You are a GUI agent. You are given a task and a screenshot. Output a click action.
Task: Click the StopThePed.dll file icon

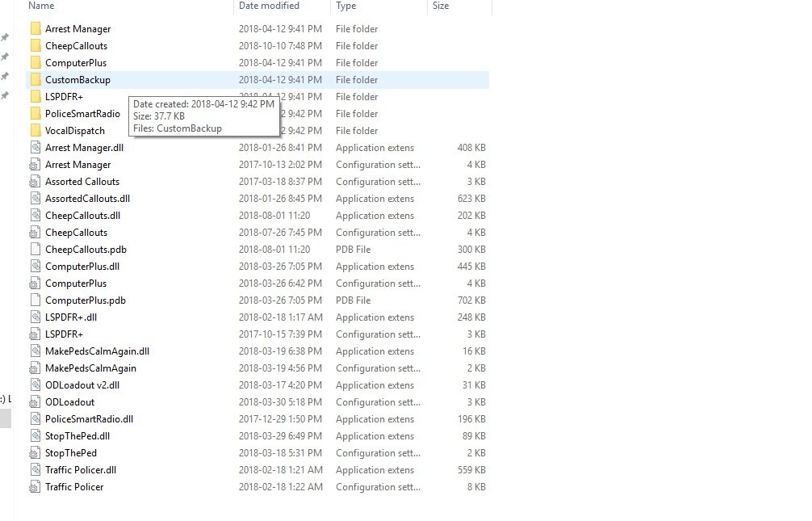(x=36, y=436)
